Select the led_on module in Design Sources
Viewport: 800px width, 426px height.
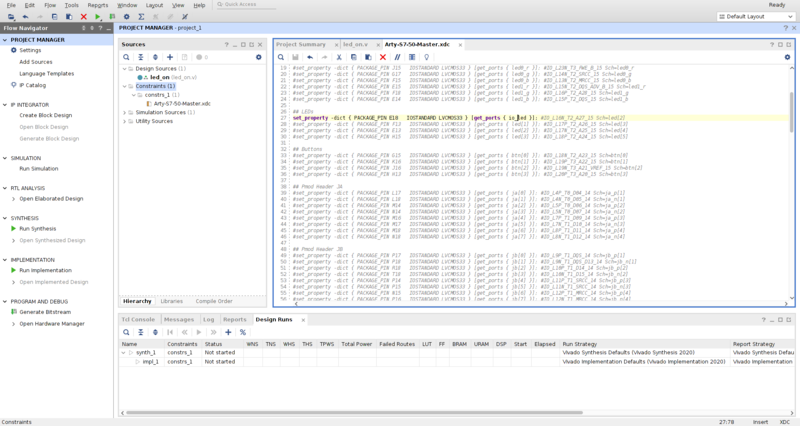point(160,78)
